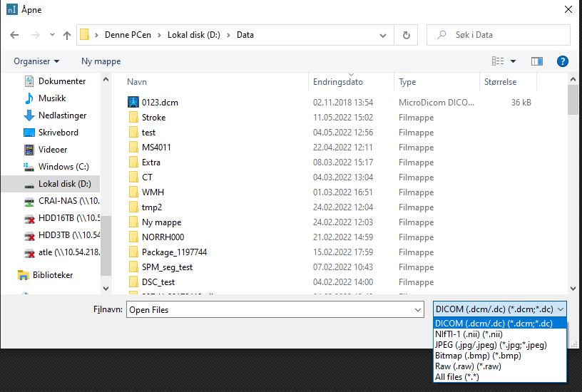
Task: Click the Up one level arrow
Action: [67, 35]
